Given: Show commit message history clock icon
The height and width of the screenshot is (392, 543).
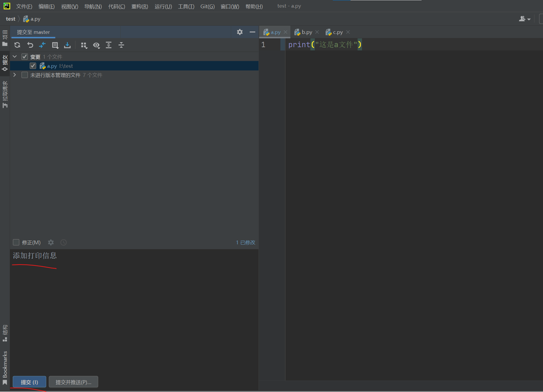Looking at the screenshot, I should tap(63, 242).
